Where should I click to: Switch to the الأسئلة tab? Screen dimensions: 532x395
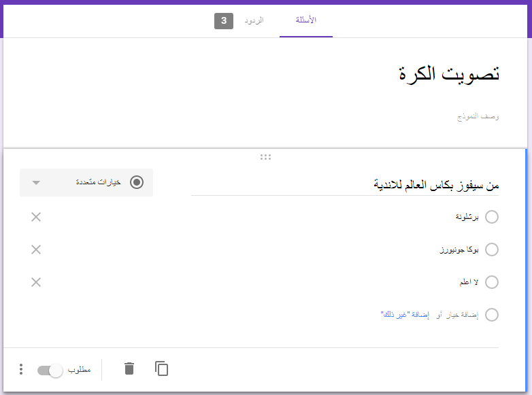pos(306,20)
